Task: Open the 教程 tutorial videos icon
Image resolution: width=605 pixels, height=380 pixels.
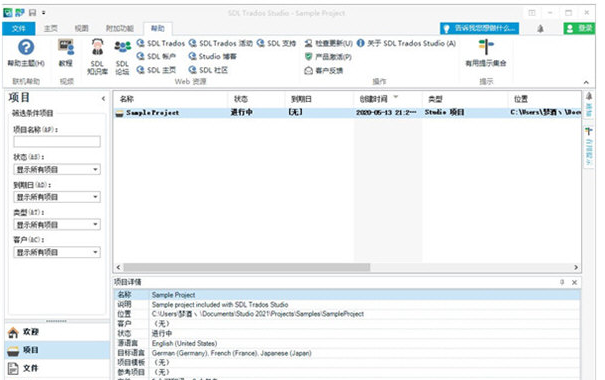Action: (66, 53)
